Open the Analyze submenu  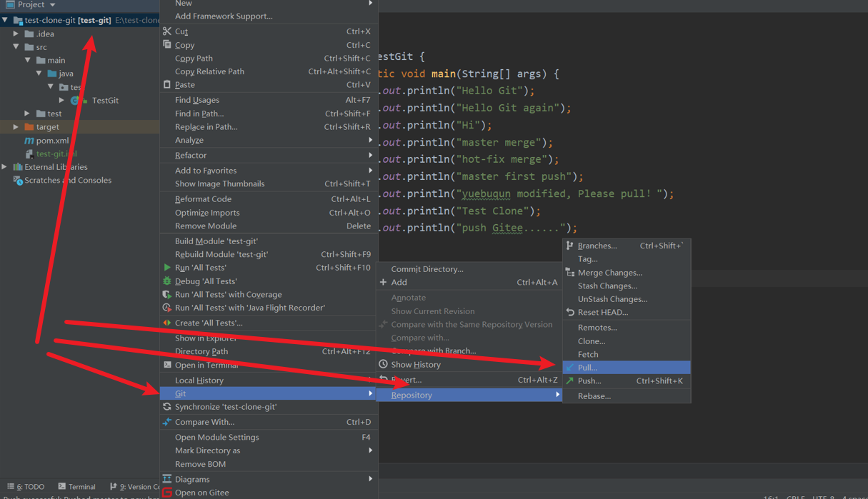pyautogui.click(x=269, y=140)
